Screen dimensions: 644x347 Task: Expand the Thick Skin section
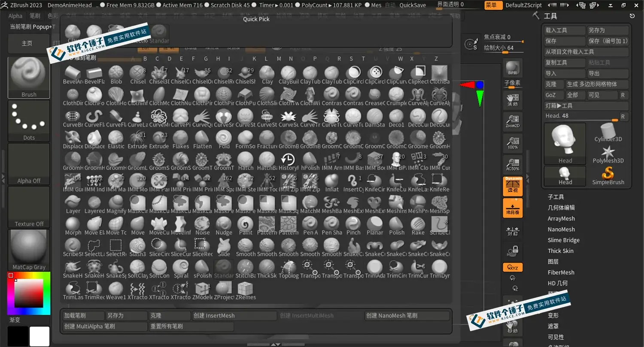pos(560,250)
